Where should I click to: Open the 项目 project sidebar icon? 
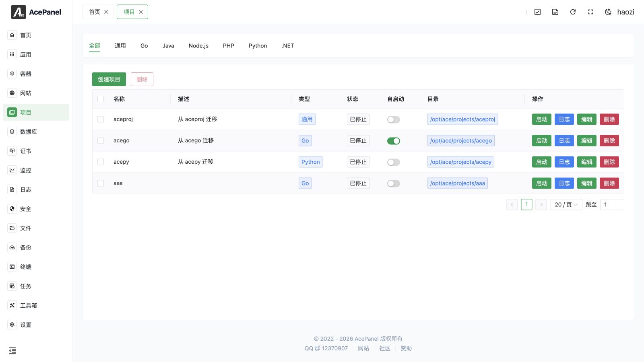pyautogui.click(x=12, y=112)
